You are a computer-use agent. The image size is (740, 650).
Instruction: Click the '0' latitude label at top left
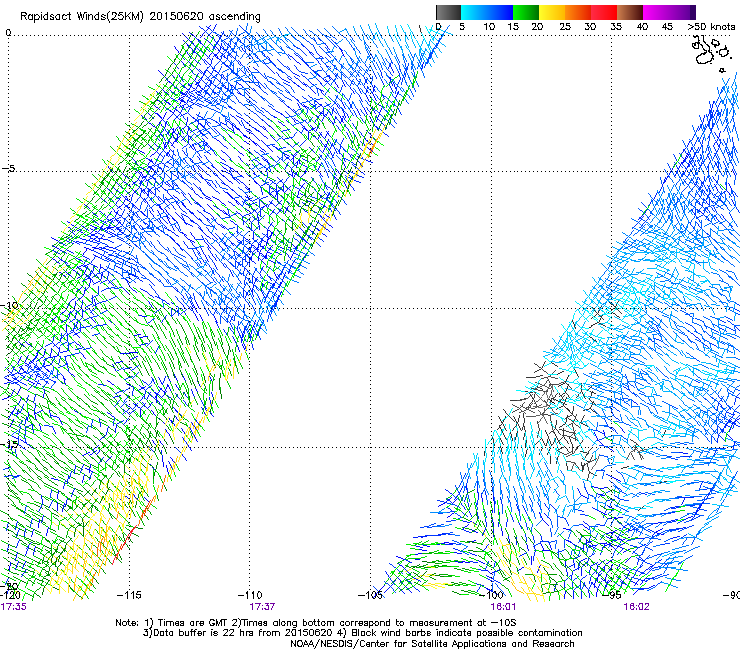pyautogui.click(x=8, y=33)
